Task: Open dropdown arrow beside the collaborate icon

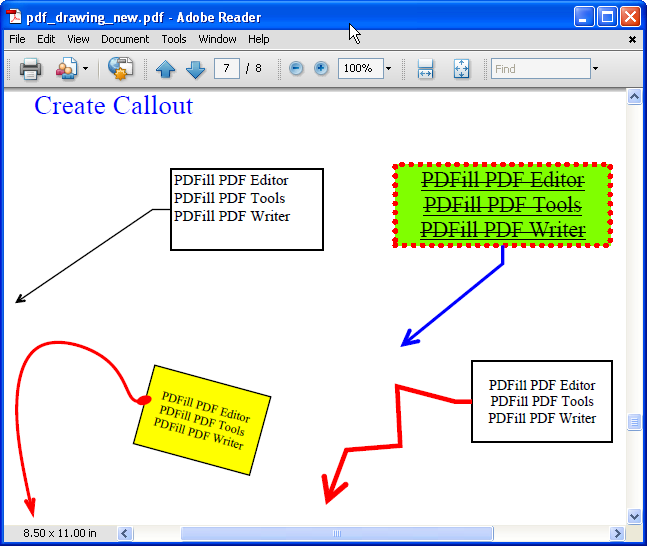Action: 85,69
